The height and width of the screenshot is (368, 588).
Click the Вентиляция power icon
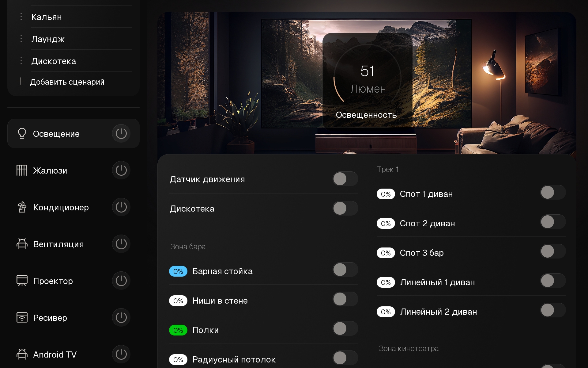pyautogui.click(x=121, y=244)
